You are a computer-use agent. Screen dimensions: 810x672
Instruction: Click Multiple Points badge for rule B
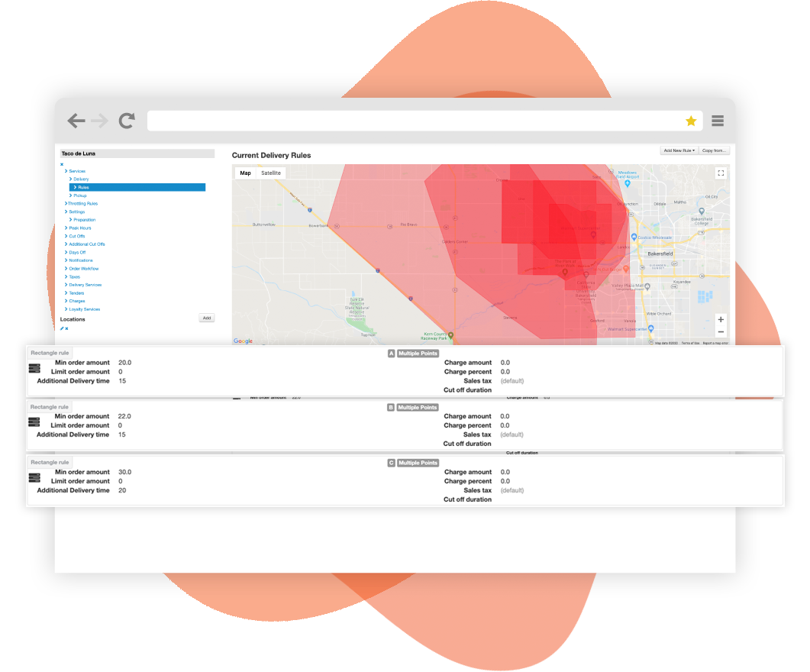coord(418,407)
